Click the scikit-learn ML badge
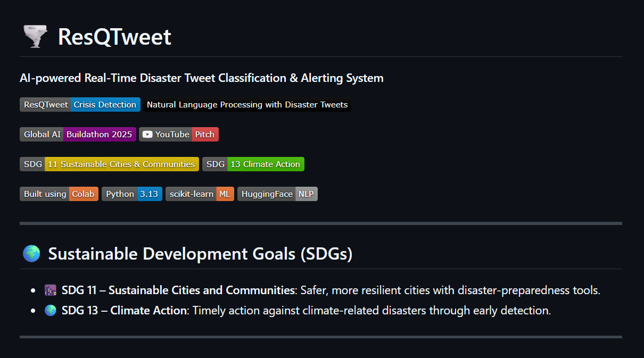 pos(200,194)
